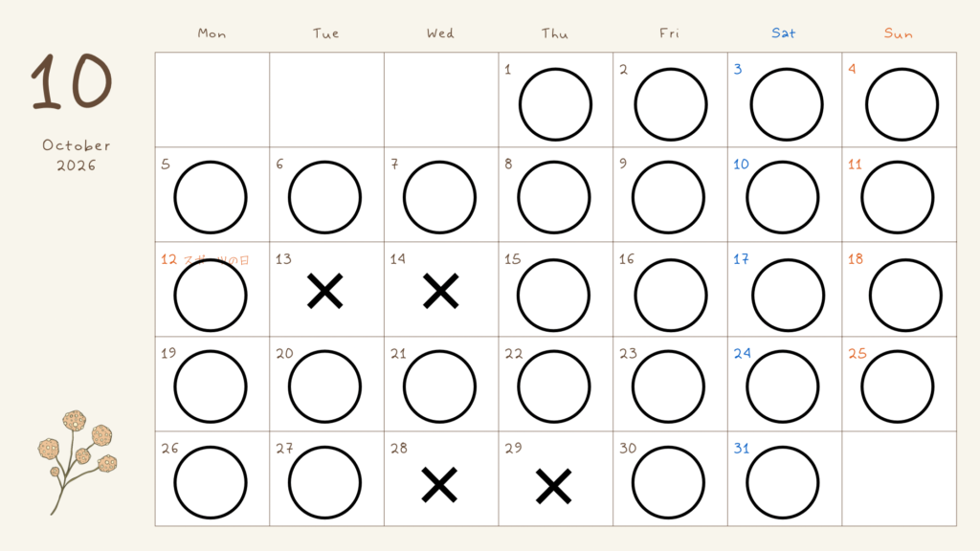Click the Sat column header
980x551 pixels.
(x=783, y=33)
